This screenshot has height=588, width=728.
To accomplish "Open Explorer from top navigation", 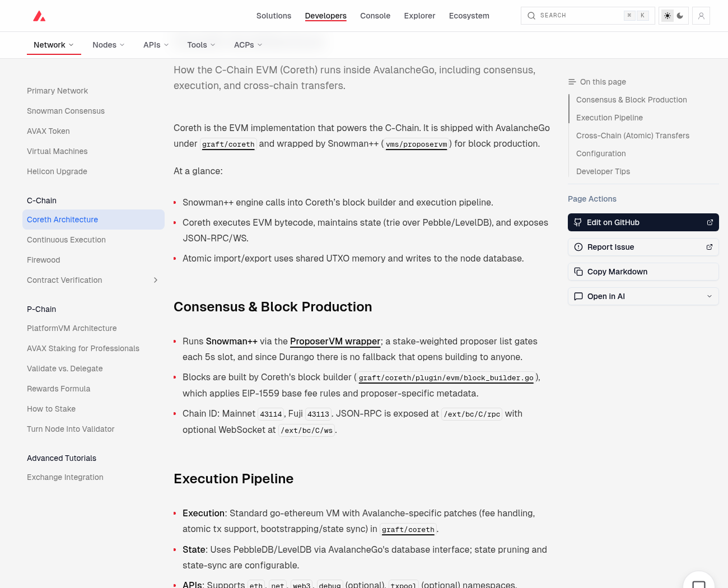I will (419, 16).
